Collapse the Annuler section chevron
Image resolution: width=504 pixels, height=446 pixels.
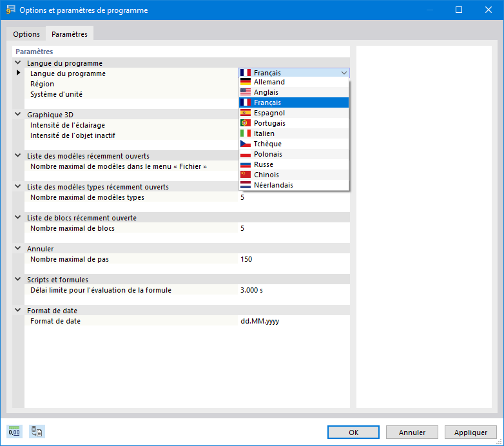(x=18, y=248)
